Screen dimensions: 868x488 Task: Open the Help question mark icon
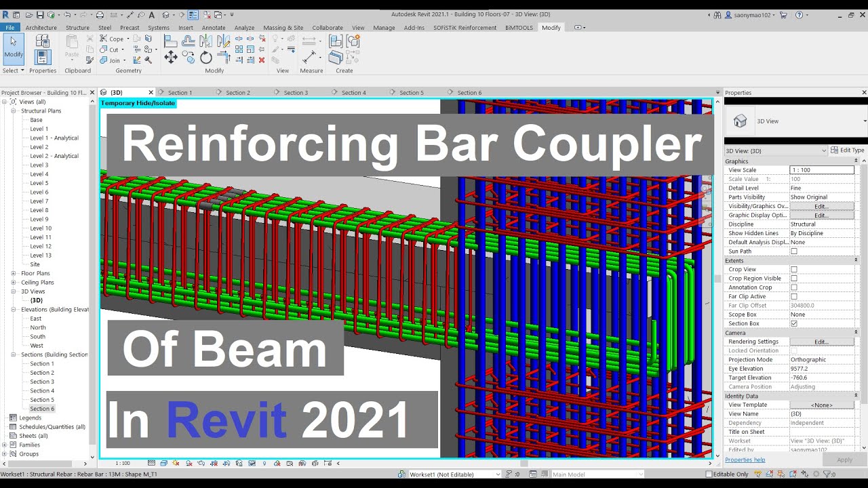(799, 14)
